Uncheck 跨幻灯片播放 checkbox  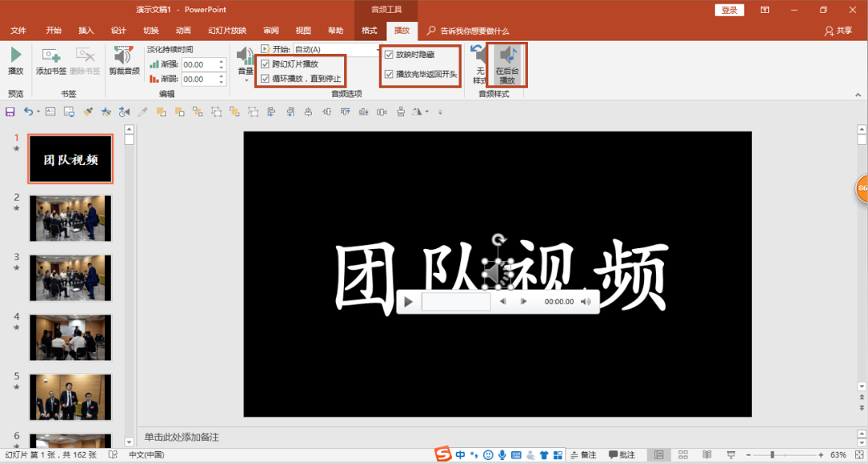(x=266, y=65)
